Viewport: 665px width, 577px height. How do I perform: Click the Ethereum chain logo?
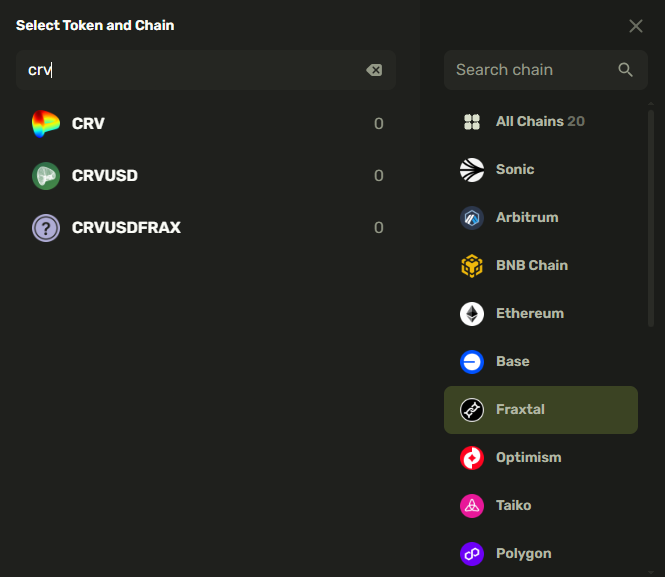pyautogui.click(x=472, y=314)
